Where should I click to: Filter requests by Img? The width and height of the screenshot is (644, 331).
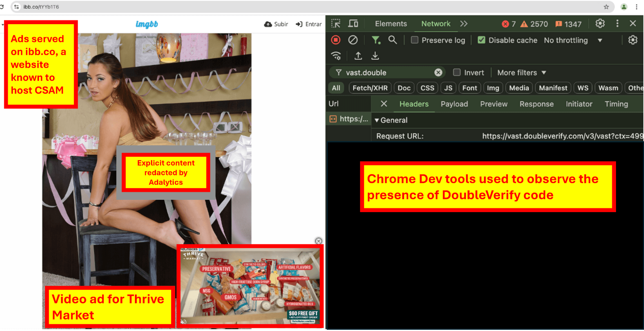coord(493,88)
